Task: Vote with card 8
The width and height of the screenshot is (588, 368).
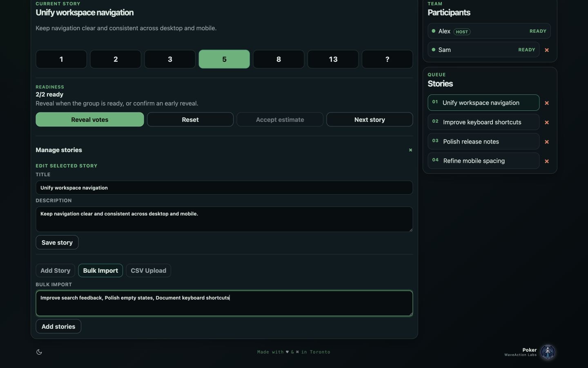Action: [278, 59]
